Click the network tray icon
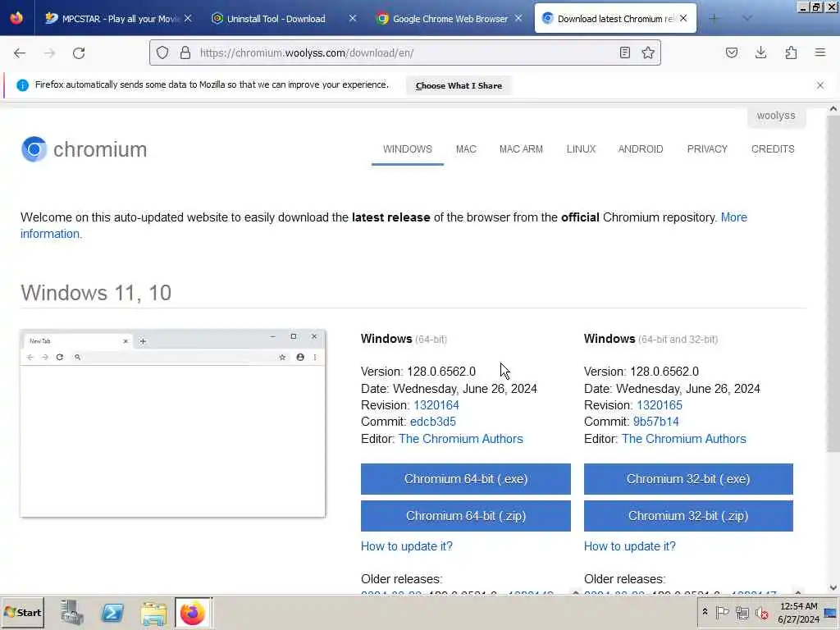Viewport: 840px width, 630px height. click(742, 612)
